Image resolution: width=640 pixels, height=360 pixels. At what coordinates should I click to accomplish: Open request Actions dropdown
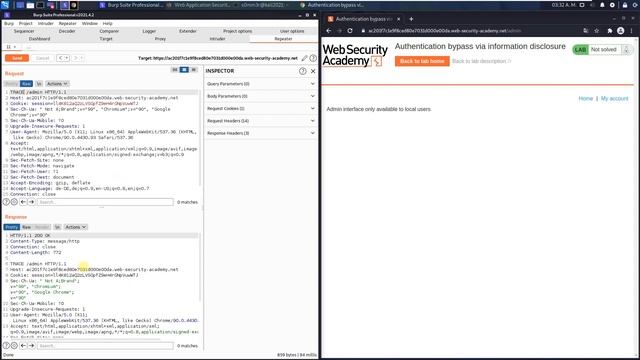(x=57, y=84)
